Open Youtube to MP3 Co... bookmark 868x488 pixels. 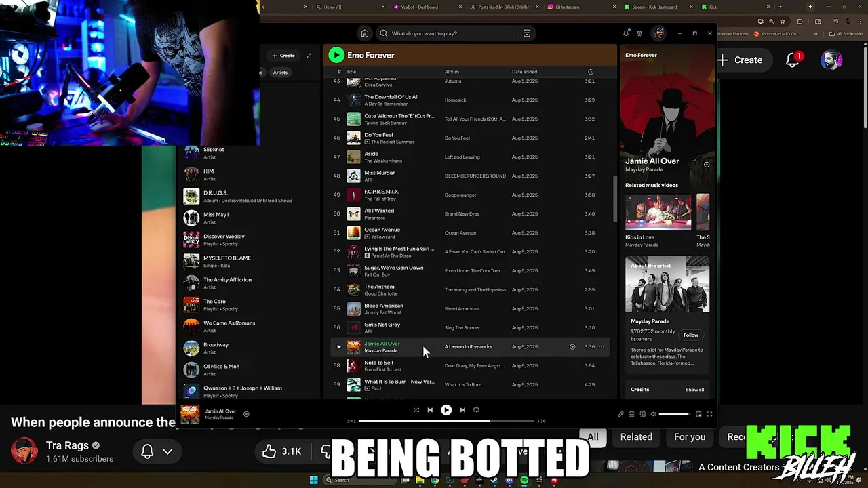tap(776, 34)
